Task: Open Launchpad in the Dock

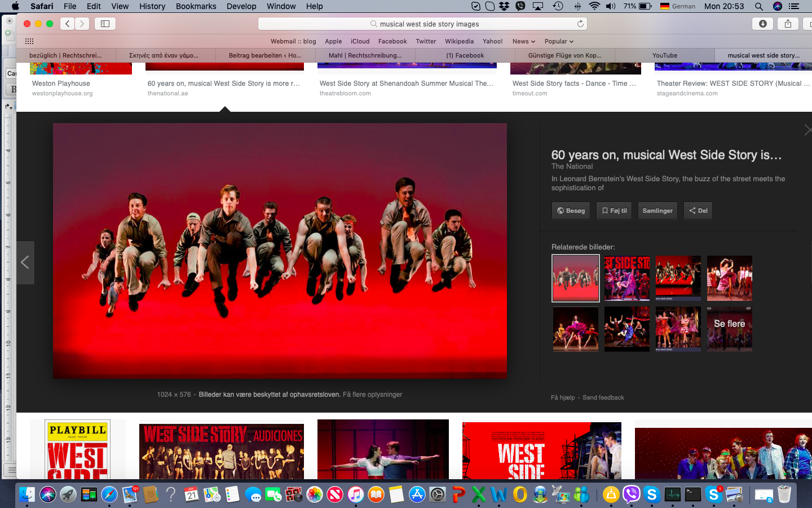Action: 68,494
